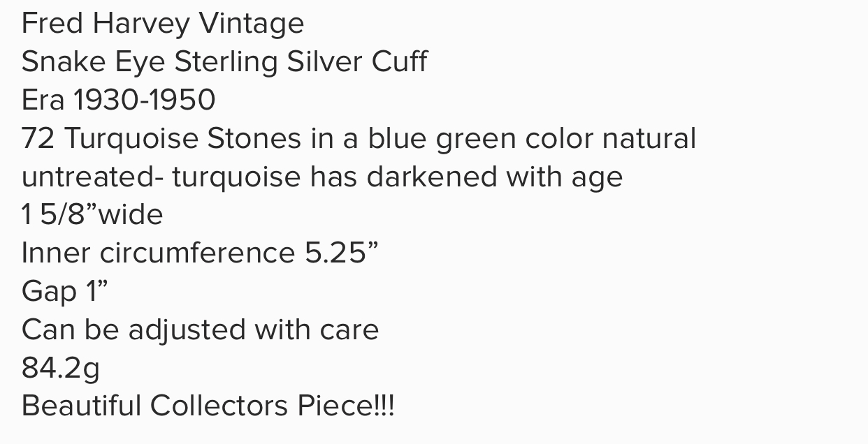Click the "1 5/8"wide" measurement
The image size is (868, 444).
pyautogui.click(x=92, y=214)
